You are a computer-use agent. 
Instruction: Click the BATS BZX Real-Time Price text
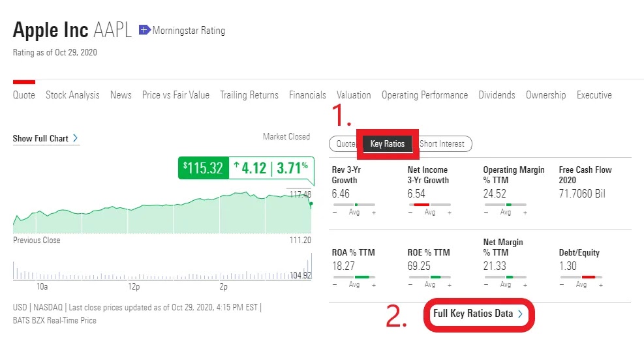tap(55, 321)
